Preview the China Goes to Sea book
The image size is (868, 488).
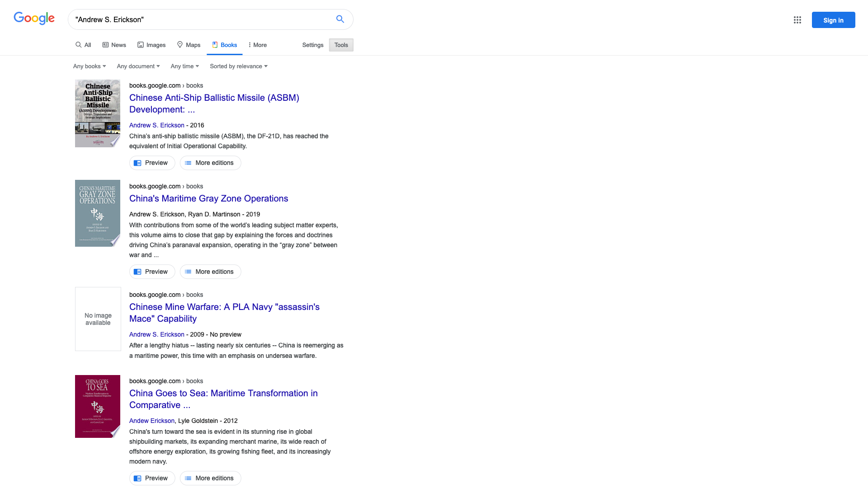point(152,478)
